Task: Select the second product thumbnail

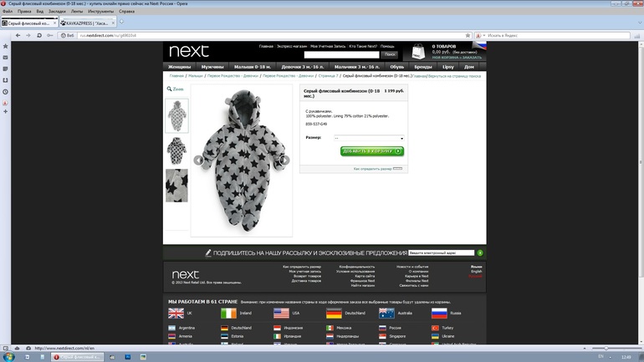Action: click(x=176, y=150)
